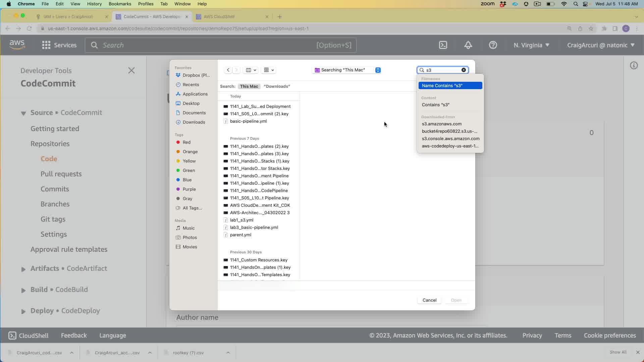Go back in the file dialog

point(228,70)
